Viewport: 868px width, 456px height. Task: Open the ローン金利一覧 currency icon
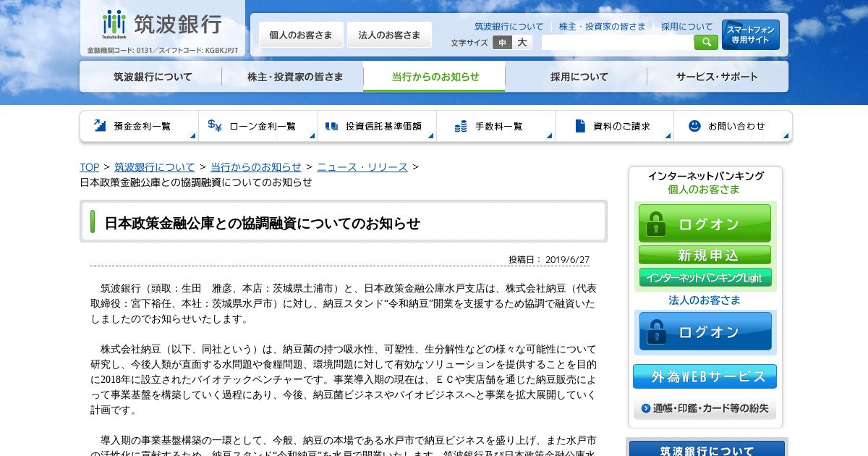(x=216, y=126)
